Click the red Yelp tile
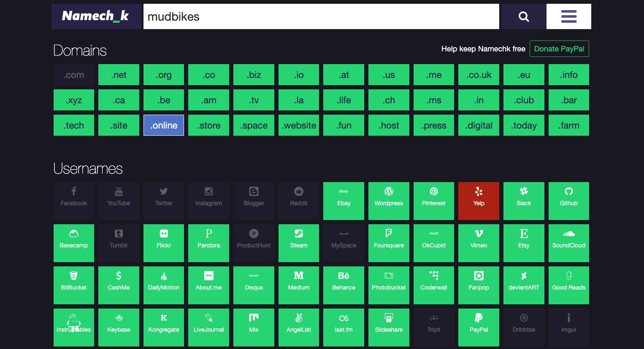 [479, 201]
